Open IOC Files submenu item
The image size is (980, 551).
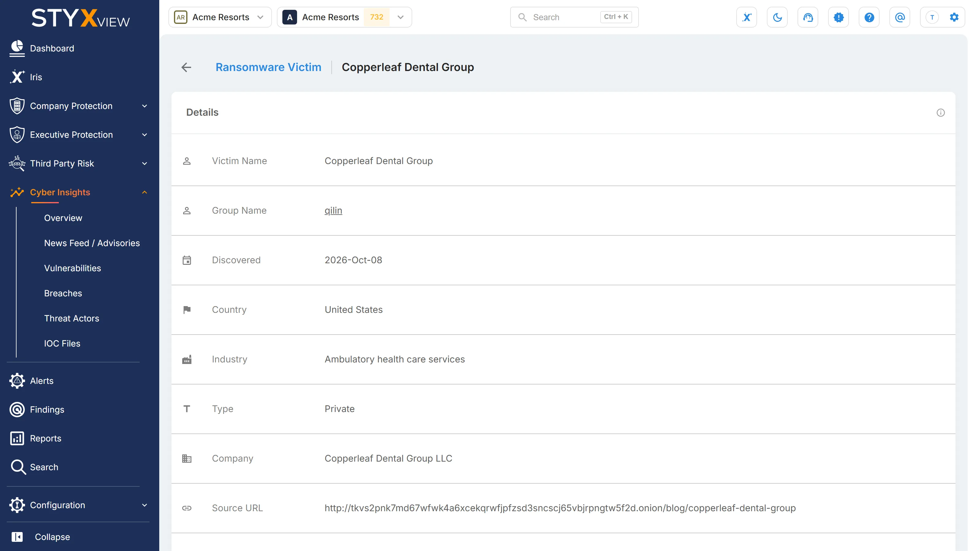(x=62, y=343)
